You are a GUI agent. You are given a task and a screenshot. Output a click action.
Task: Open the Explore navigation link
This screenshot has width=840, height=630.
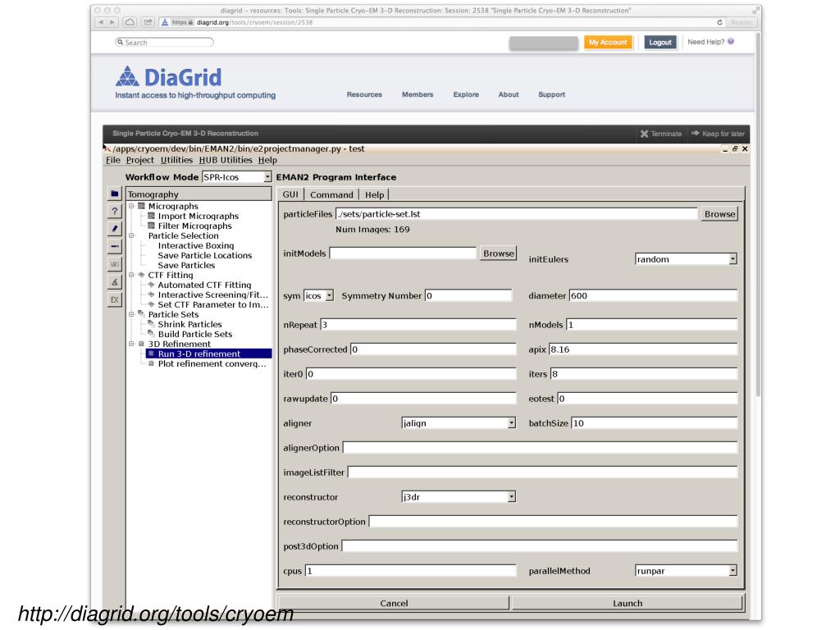466,95
